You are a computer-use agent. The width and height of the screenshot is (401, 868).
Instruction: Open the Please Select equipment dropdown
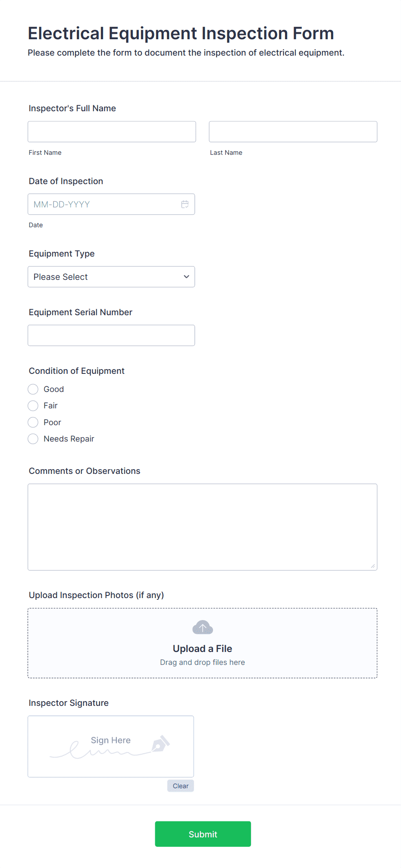(111, 276)
